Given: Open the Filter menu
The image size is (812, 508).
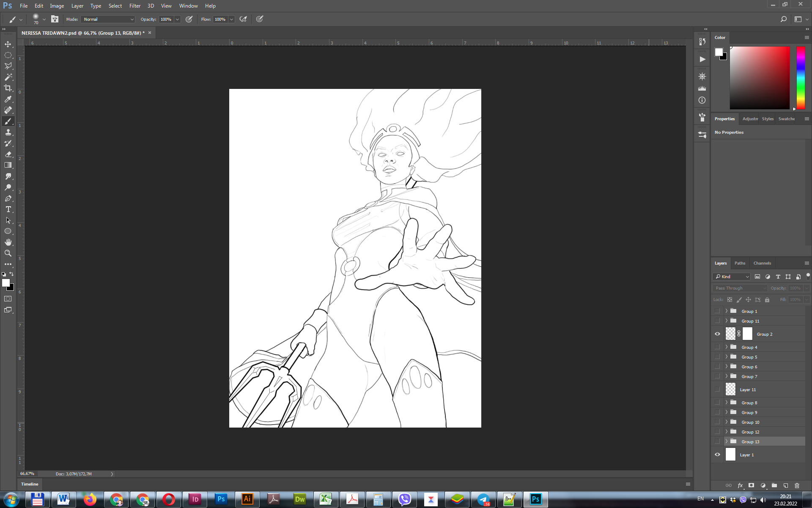Looking at the screenshot, I should [135, 6].
